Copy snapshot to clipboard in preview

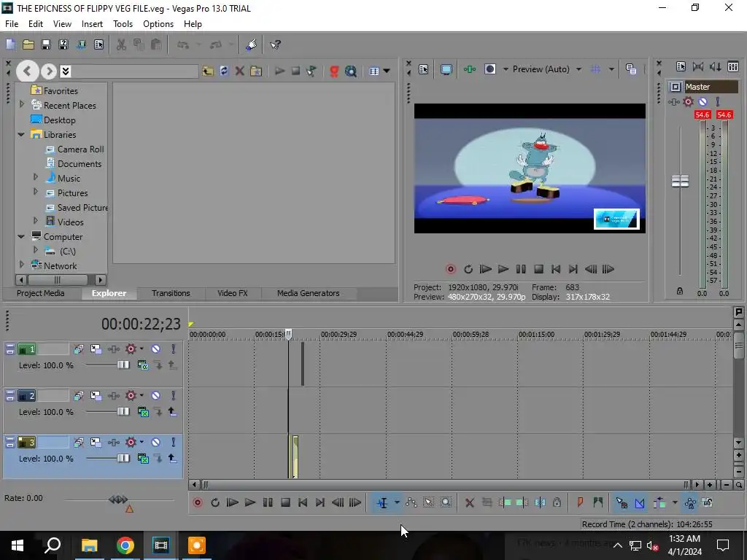631,69
